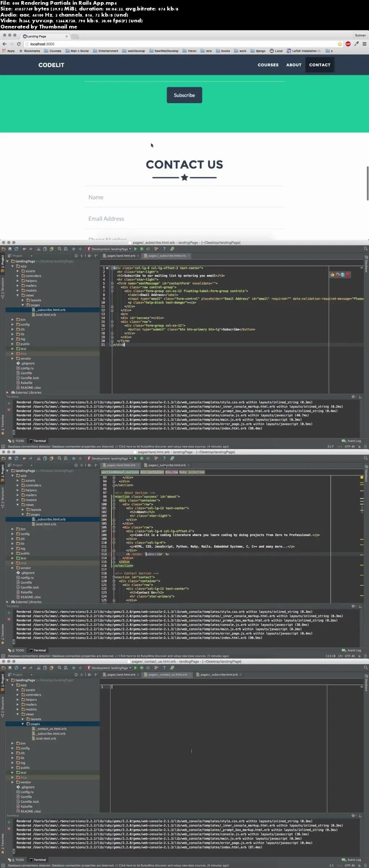The width and height of the screenshot is (369, 868).
Task: Click Name input field in Contact Us form
Action: pyautogui.click(x=184, y=197)
